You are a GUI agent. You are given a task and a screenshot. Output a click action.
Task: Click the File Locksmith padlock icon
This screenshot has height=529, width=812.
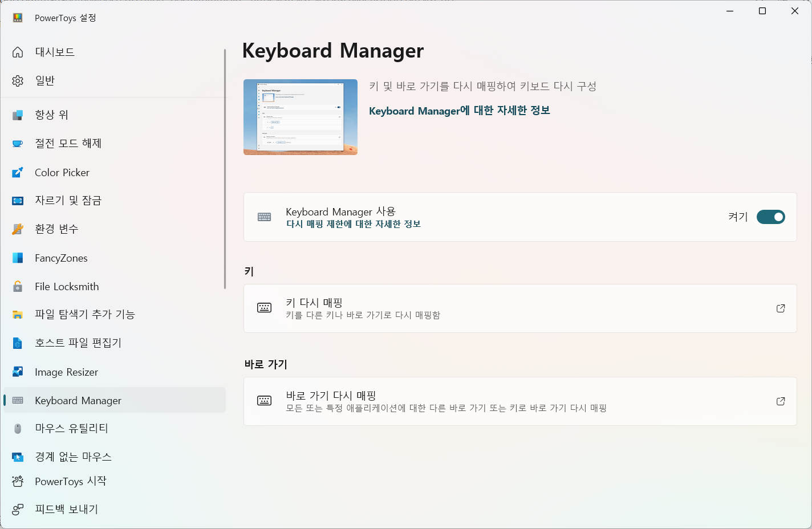click(x=18, y=286)
